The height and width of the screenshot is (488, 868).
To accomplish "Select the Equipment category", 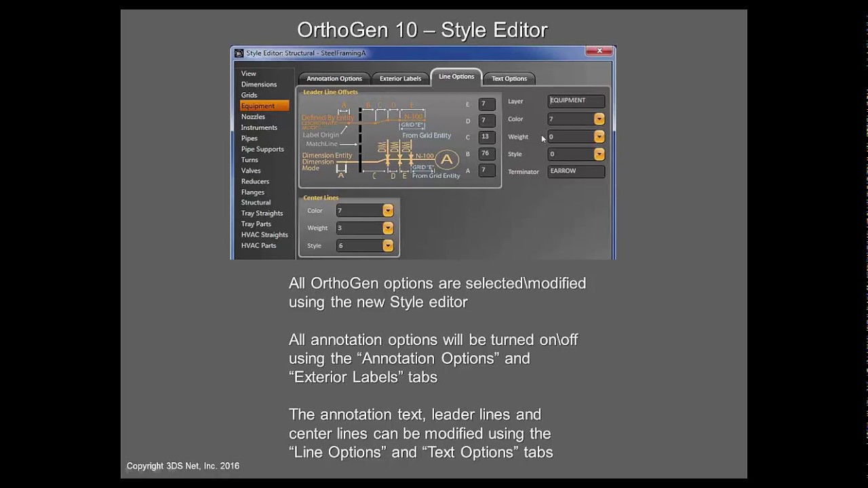I will click(264, 106).
